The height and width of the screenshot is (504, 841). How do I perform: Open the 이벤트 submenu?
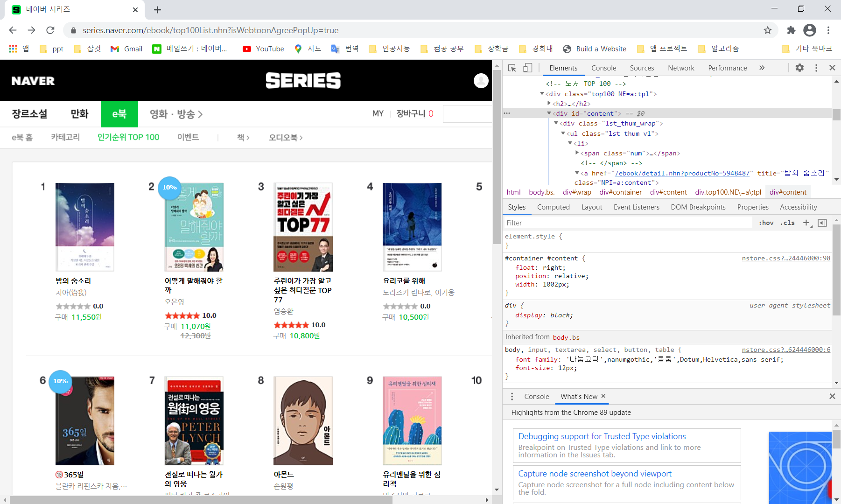click(x=188, y=137)
